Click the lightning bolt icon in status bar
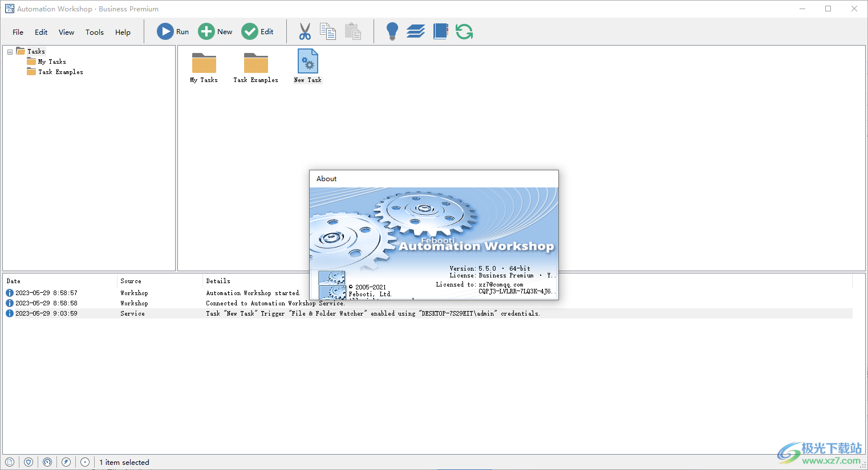Image resolution: width=868 pixels, height=470 pixels. pos(66,462)
